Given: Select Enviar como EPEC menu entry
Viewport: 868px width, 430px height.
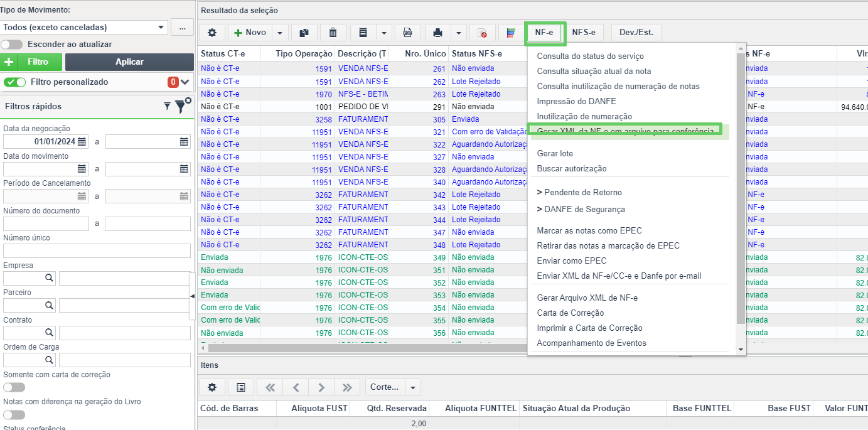Looking at the screenshot, I should 571,261.
